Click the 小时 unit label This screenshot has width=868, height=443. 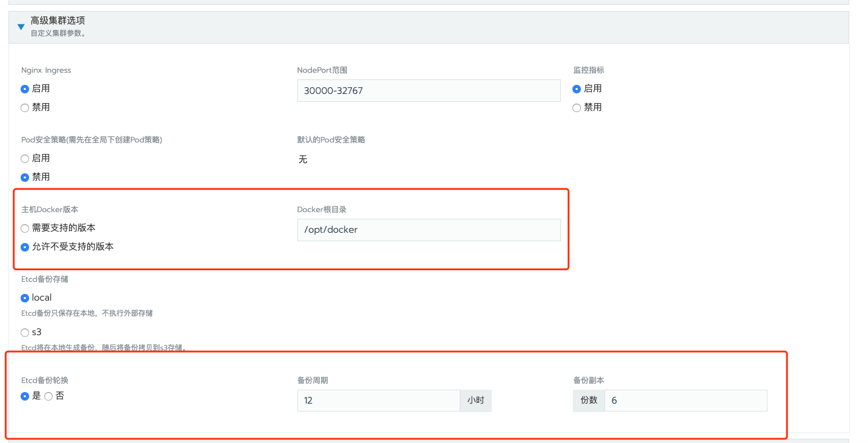[x=475, y=401]
